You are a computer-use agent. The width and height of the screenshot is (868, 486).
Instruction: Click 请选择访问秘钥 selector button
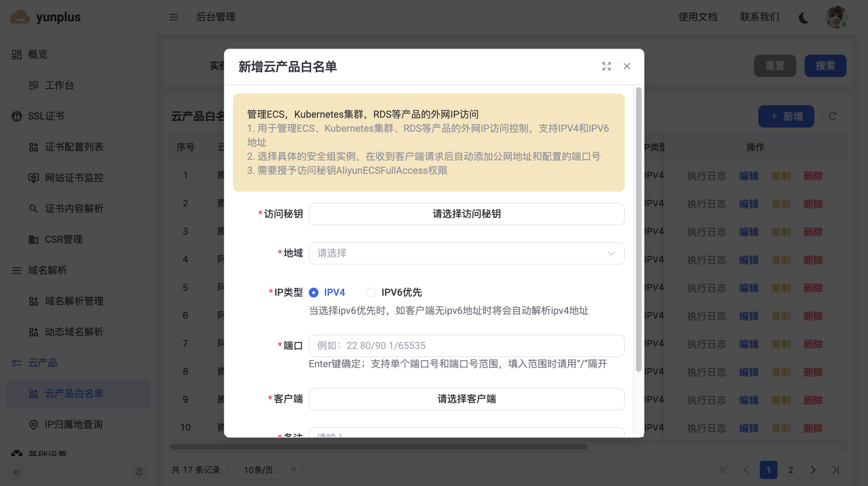pyautogui.click(x=466, y=214)
